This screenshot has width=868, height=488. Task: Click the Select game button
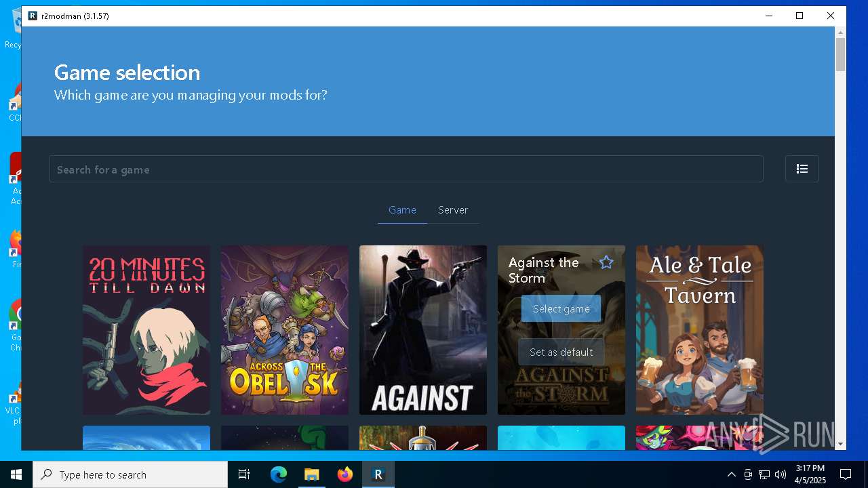561,308
